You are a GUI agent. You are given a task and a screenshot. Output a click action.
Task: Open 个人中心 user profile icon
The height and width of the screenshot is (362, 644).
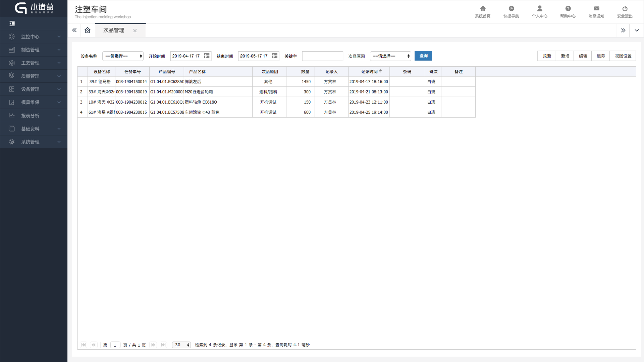pyautogui.click(x=539, y=9)
